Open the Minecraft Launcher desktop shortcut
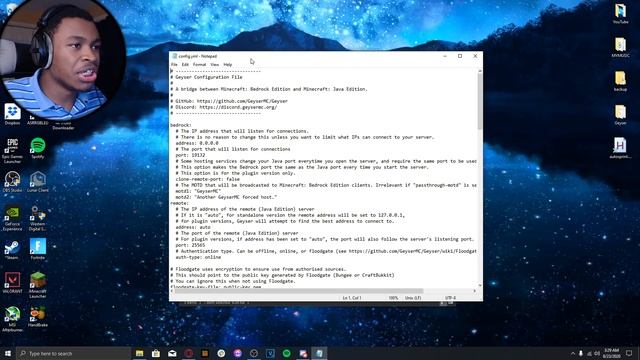This screenshot has height=360, width=640. click(x=38, y=284)
